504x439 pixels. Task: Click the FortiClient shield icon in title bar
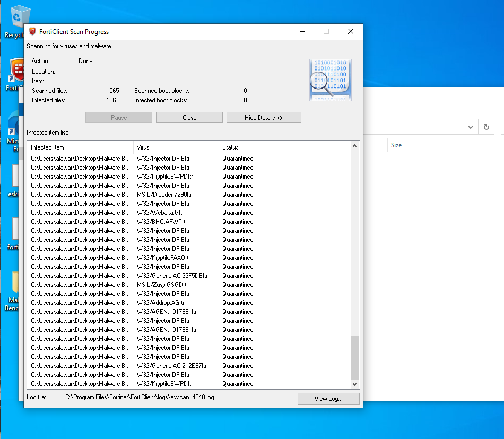[32, 32]
